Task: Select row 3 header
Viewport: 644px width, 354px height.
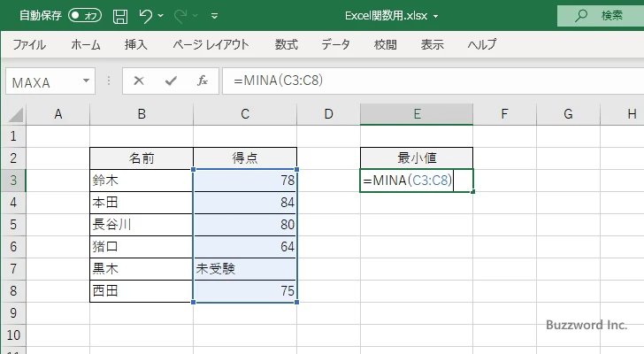Action: coord(13,181)
